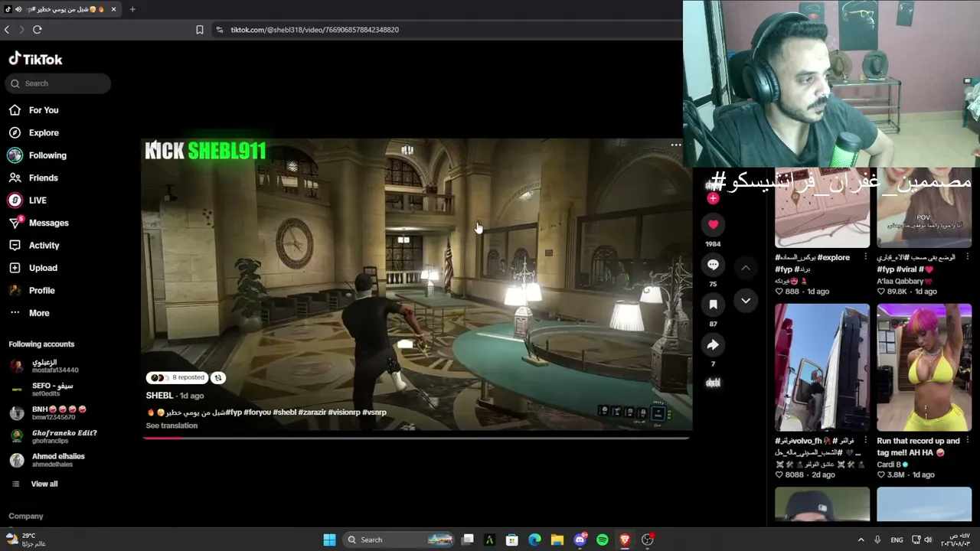The height and width of the screenshot is (551, 980).
Task: Go to the next video with down chevron
Action: coord(746,301)
